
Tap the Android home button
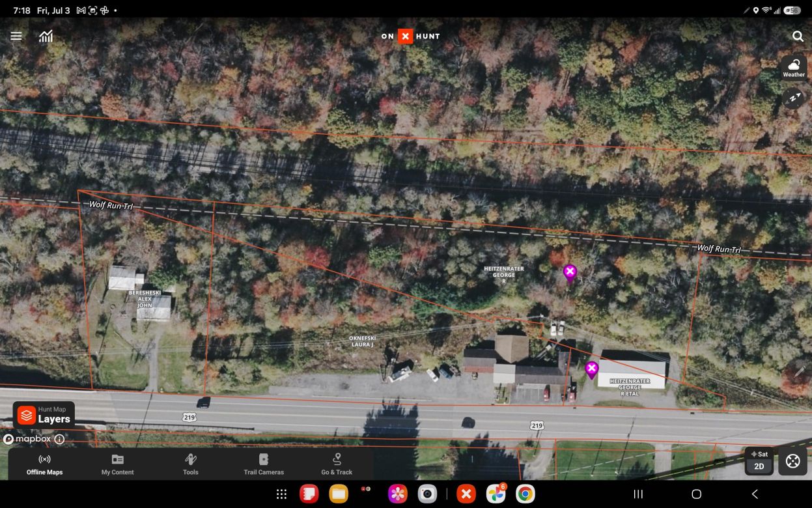click(696, 494)
